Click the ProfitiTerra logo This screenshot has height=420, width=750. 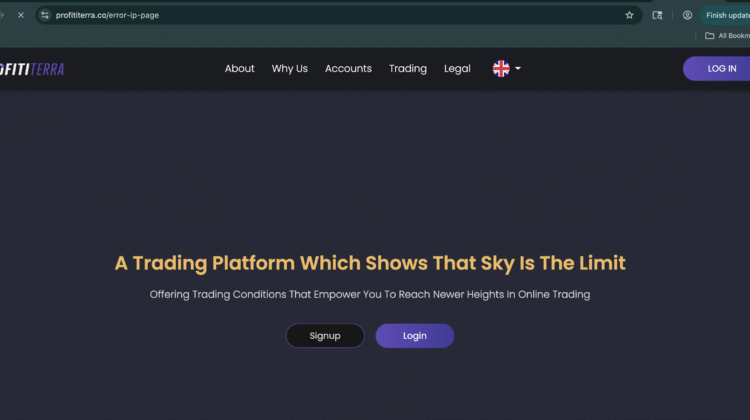click(32, 69)
